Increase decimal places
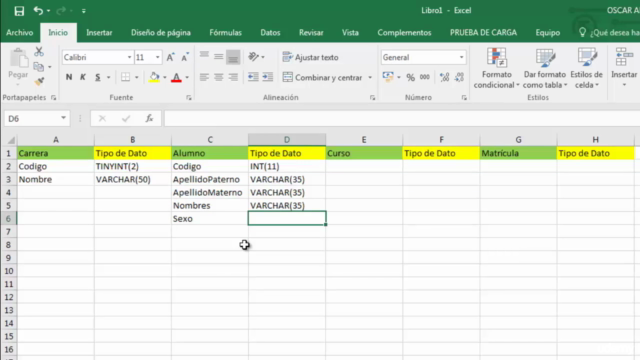This screenshot has width=640, height=360. tap(444, 77)
